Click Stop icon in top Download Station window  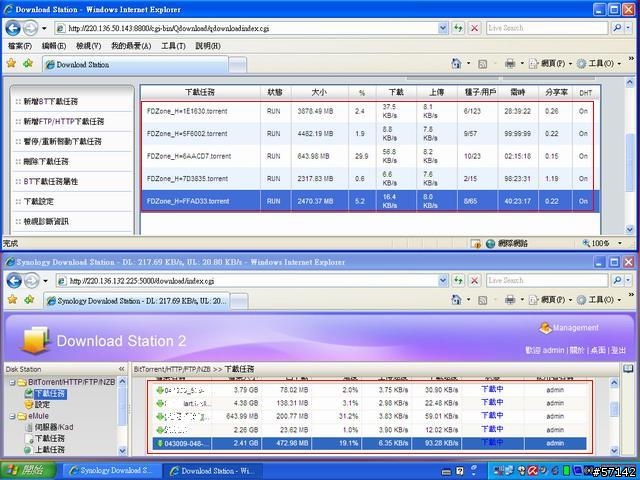point(474,28)
